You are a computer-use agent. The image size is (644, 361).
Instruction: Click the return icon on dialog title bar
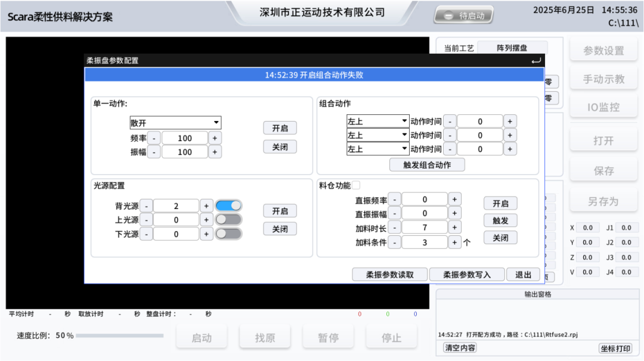click(x=536, y=60)
